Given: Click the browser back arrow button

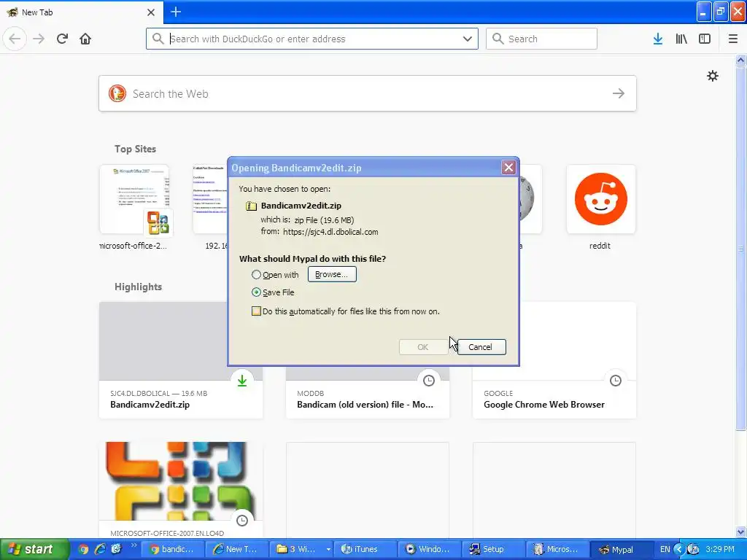Looking at the screenshot, I should click(15, 39).
